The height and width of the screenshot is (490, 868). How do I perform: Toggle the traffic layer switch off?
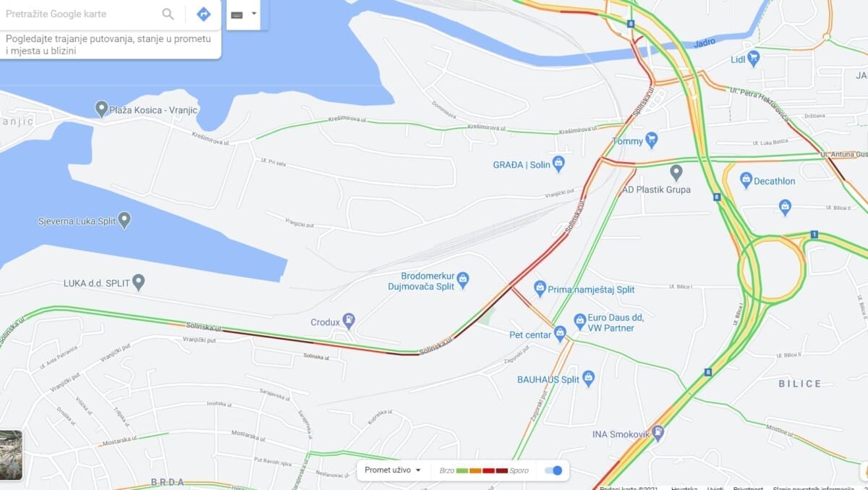tap(553, 470)
